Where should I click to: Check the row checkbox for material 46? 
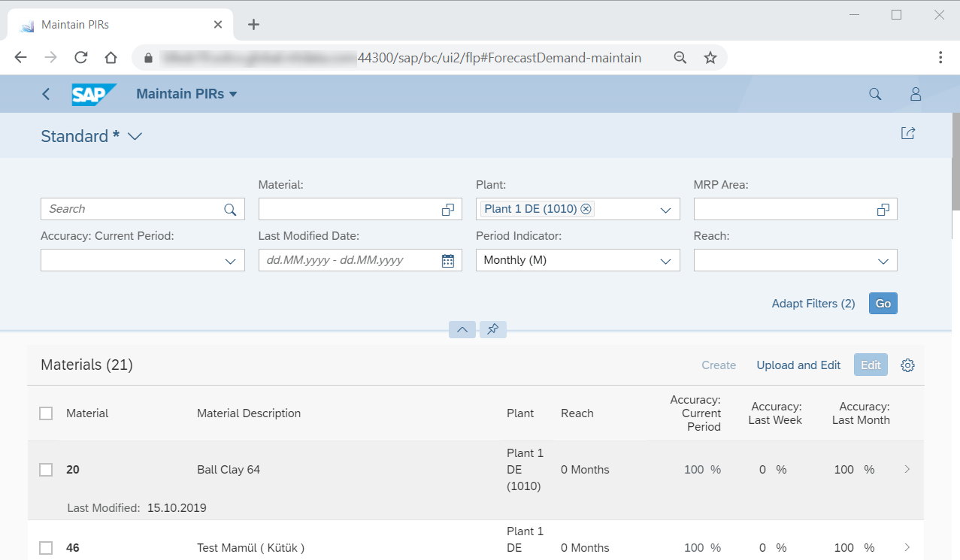click(46, 547)
